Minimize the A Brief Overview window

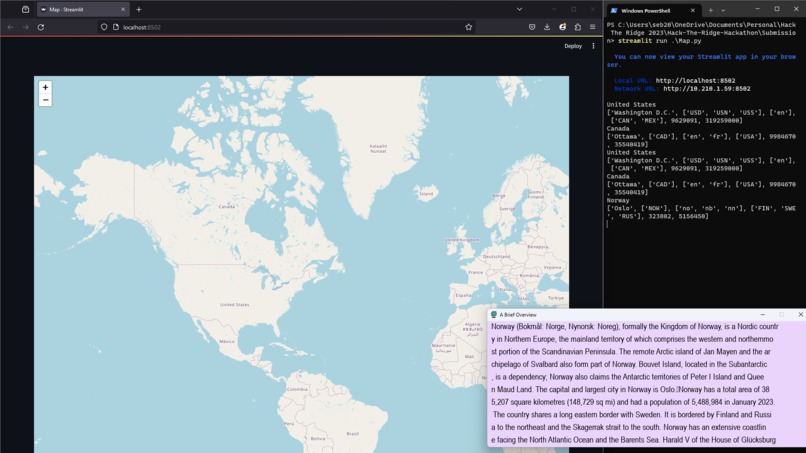762,315
